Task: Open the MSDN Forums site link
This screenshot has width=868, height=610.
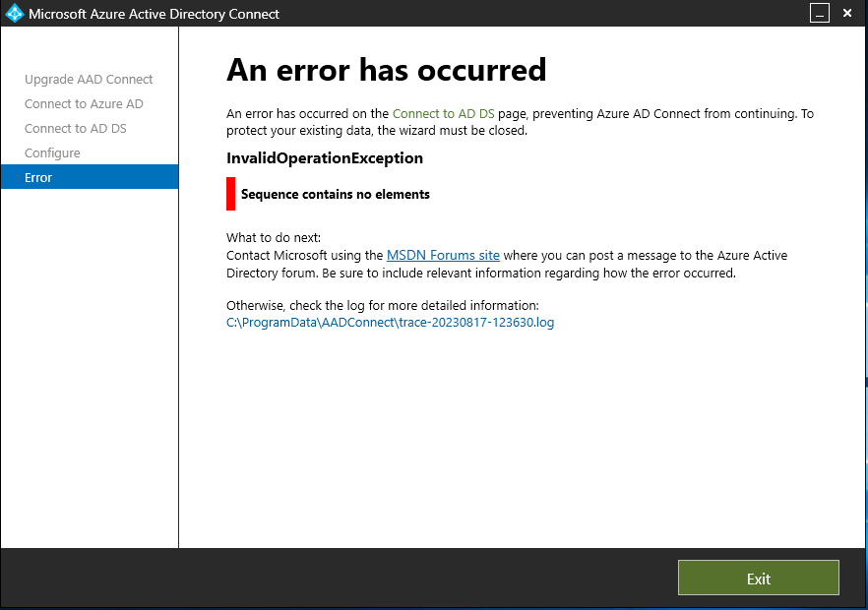Action: coord(443,255)
